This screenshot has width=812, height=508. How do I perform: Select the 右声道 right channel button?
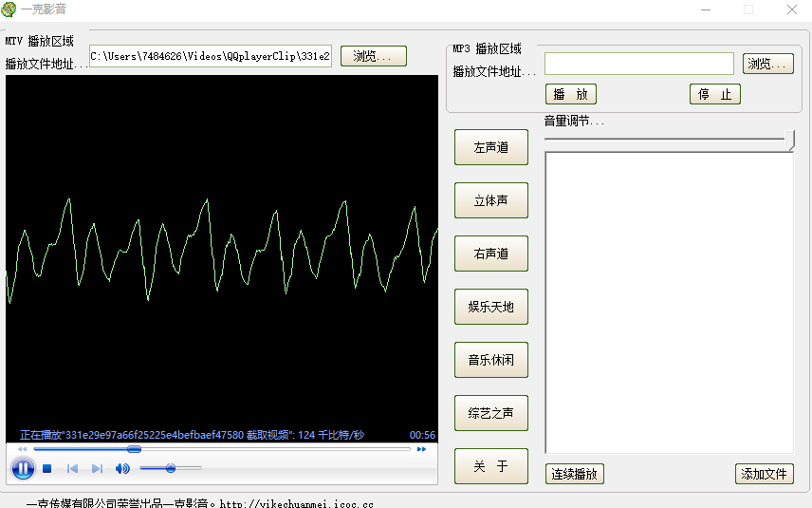tap(491, 254)
